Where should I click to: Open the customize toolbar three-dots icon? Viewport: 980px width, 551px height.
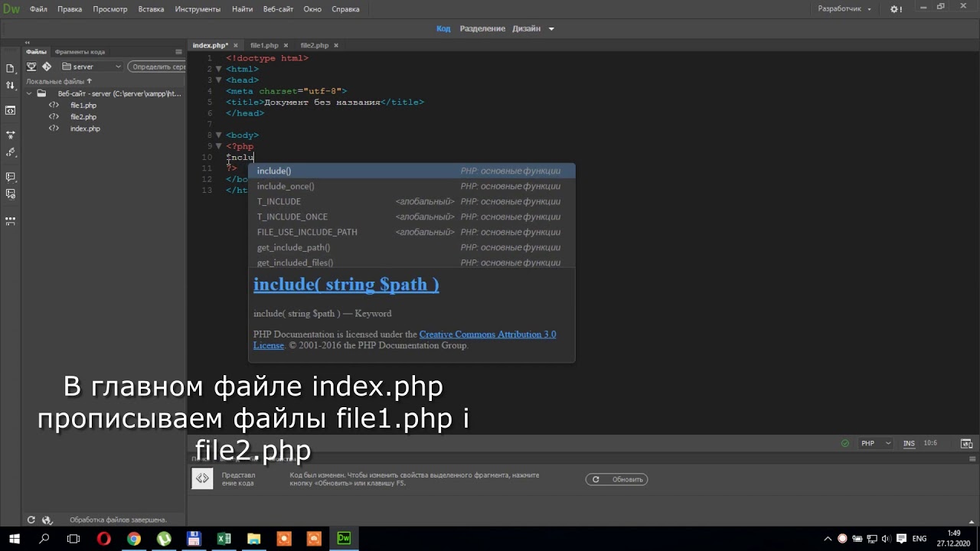tap(10, 220)
